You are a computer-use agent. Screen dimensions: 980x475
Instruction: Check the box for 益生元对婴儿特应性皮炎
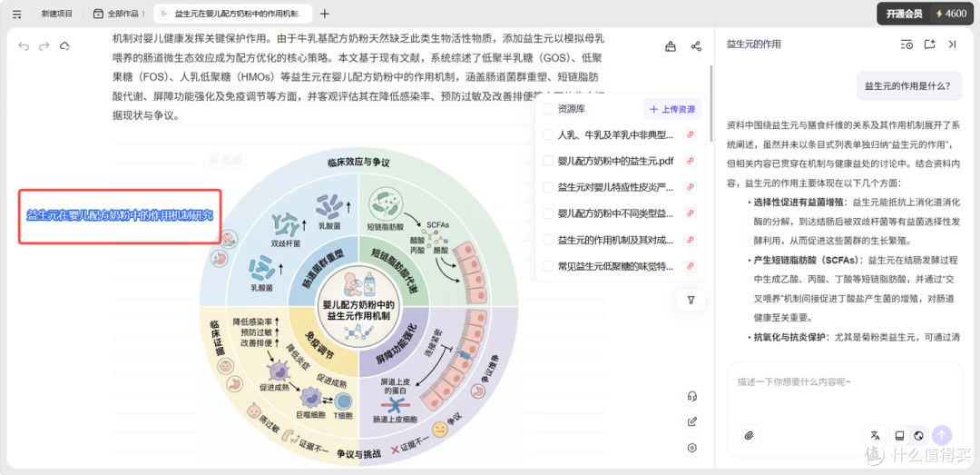point(548,187)
